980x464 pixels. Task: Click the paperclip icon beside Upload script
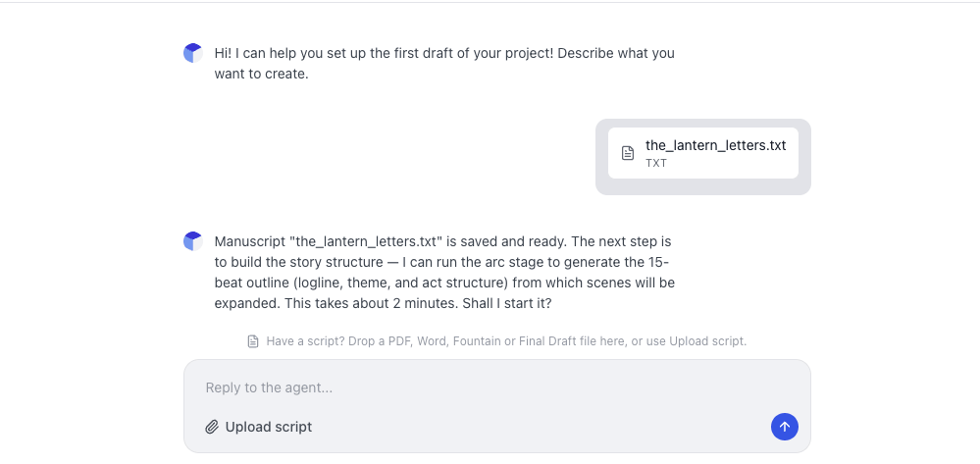tap(212, 427)
